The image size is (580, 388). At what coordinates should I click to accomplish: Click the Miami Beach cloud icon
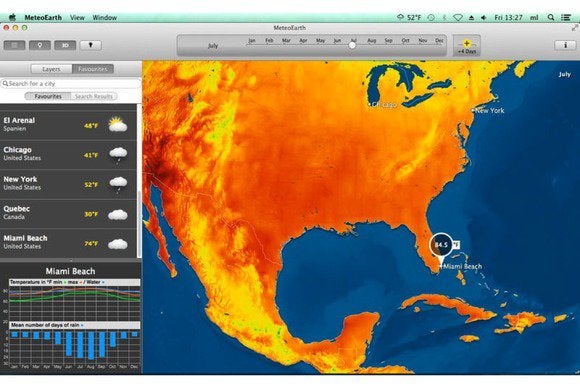pos(118,244)
